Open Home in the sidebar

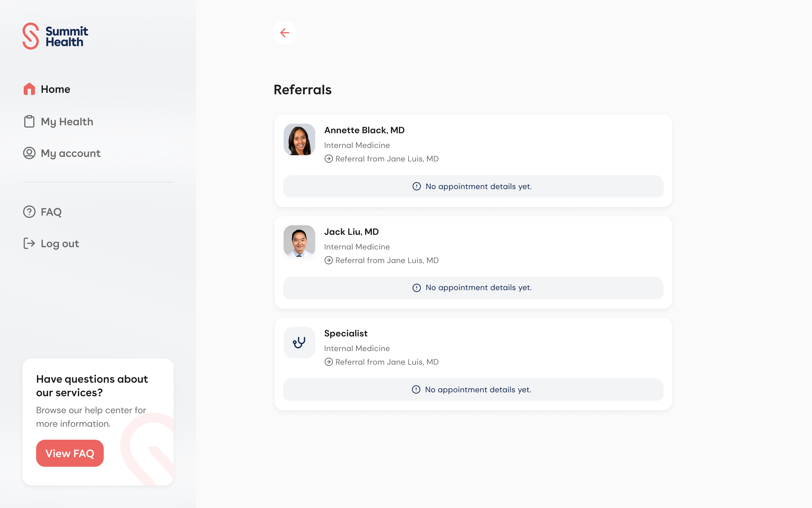[47, 89]
